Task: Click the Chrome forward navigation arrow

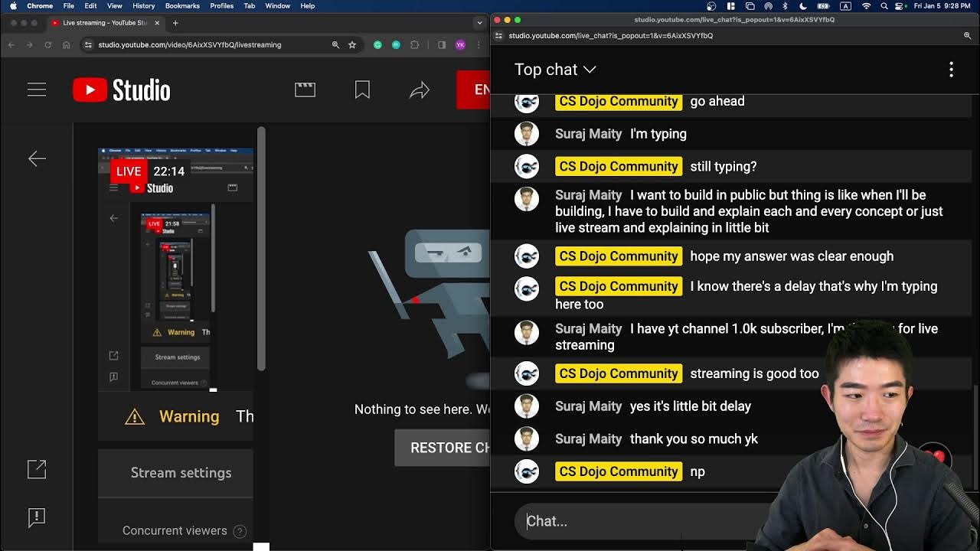Action: 30,45
